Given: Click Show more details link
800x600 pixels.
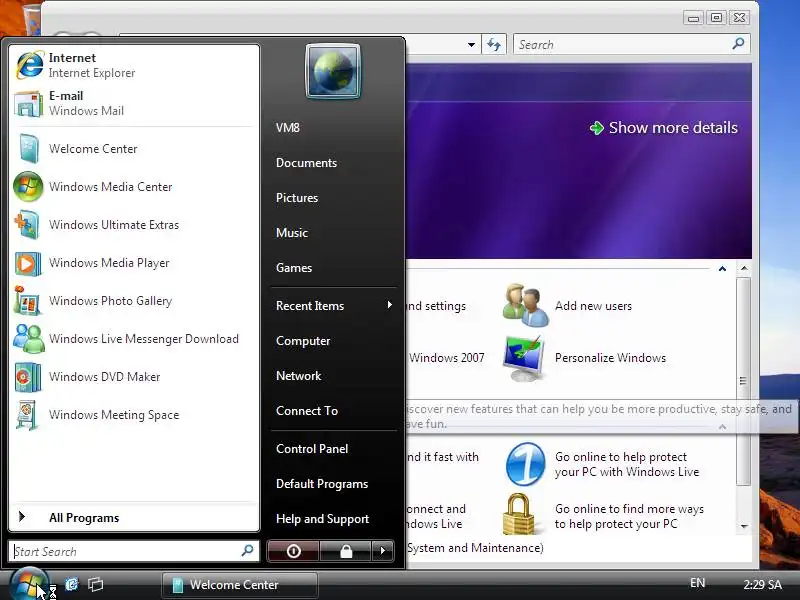Looking at the screenshot, I should coord(664,128).
